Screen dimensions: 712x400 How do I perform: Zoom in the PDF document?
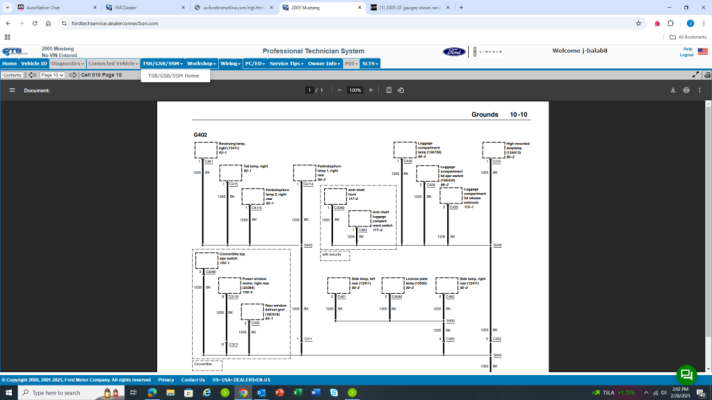371,90
